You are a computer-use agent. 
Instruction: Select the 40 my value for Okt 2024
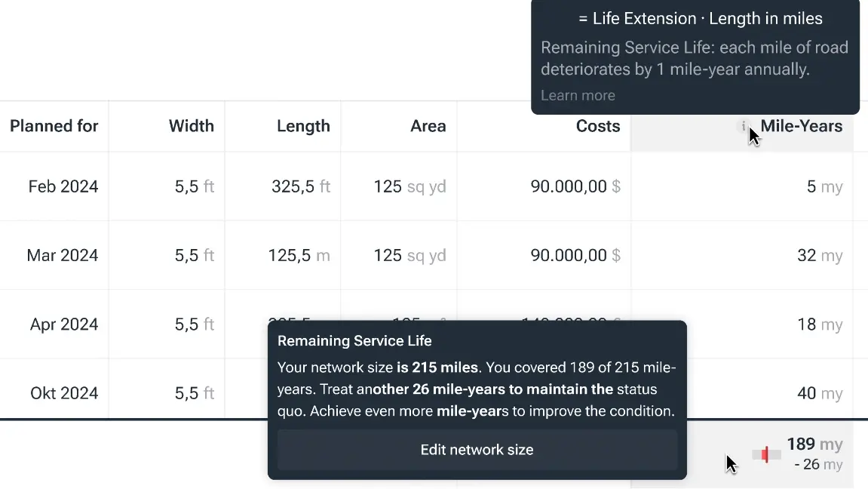click(819, 392)
